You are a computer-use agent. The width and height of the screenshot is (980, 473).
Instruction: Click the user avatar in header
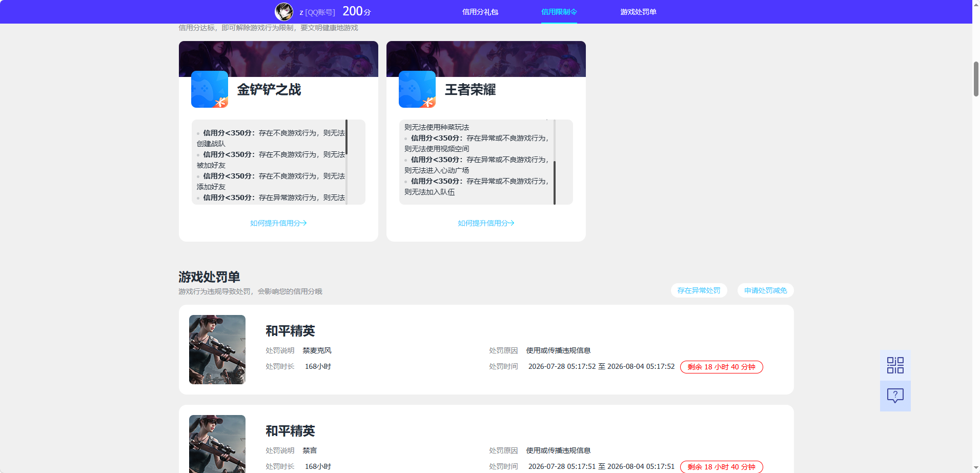point(284,11)
